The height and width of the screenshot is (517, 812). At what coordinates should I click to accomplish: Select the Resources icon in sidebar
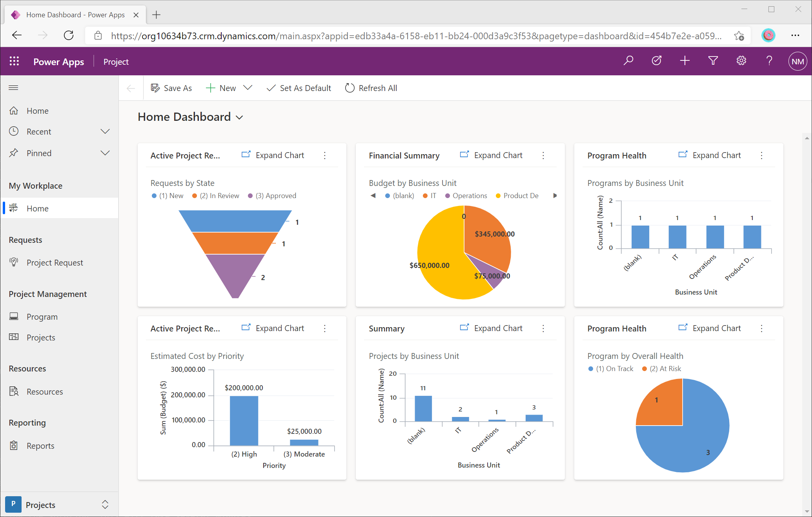tap(16, 391)
